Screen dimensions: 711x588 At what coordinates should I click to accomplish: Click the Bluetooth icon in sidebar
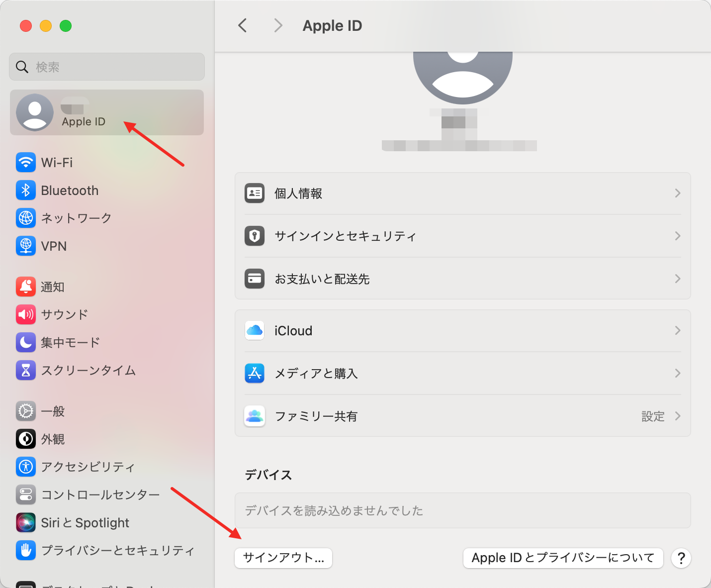click(x=26, y=190)
